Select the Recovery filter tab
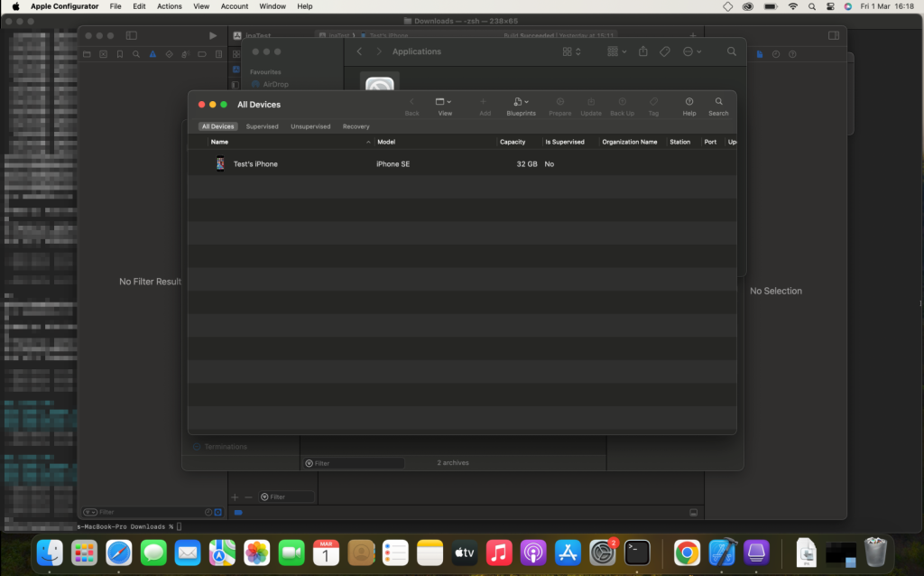This screenshot has height=576, width=924. click(356, 126)
